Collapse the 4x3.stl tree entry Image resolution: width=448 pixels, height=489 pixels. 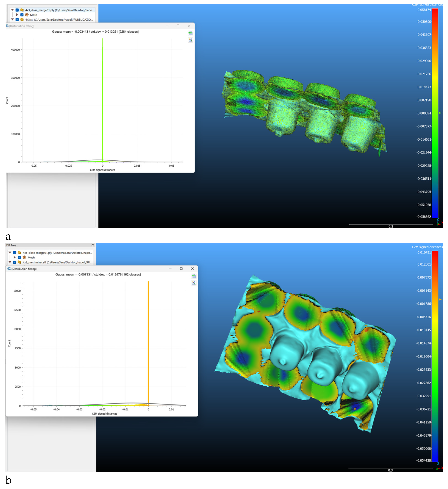[12, 19]
